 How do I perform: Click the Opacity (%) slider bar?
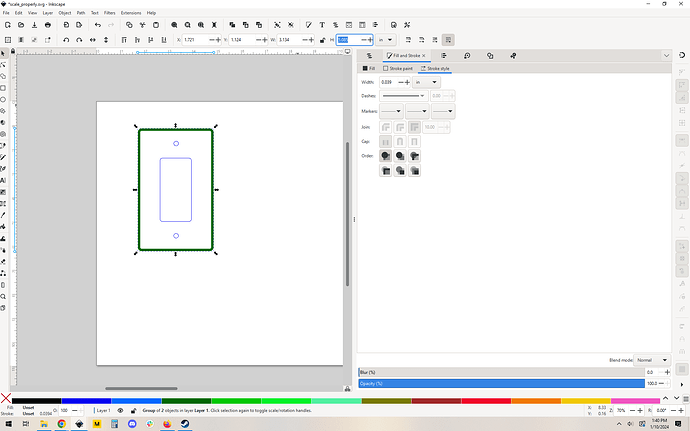click(502, 383)
